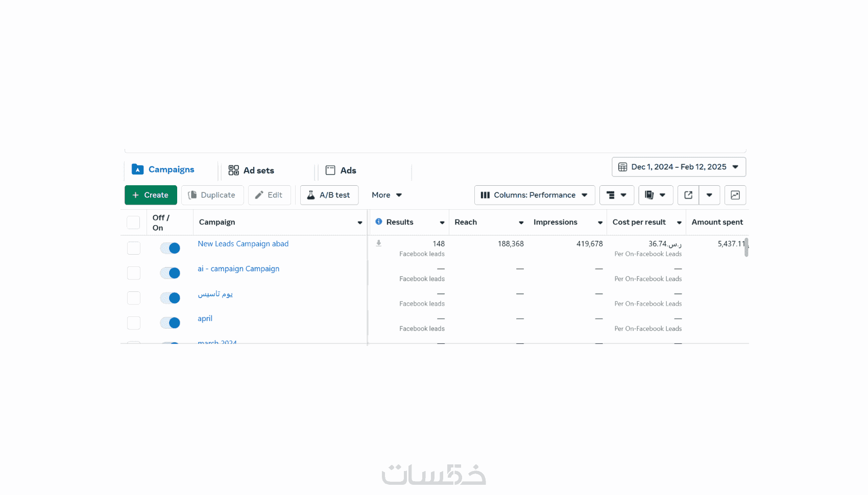Screen dimensions: 868x495
Task: Tick the select-all campaigns checkbox
Action: [x=133, y=222]
